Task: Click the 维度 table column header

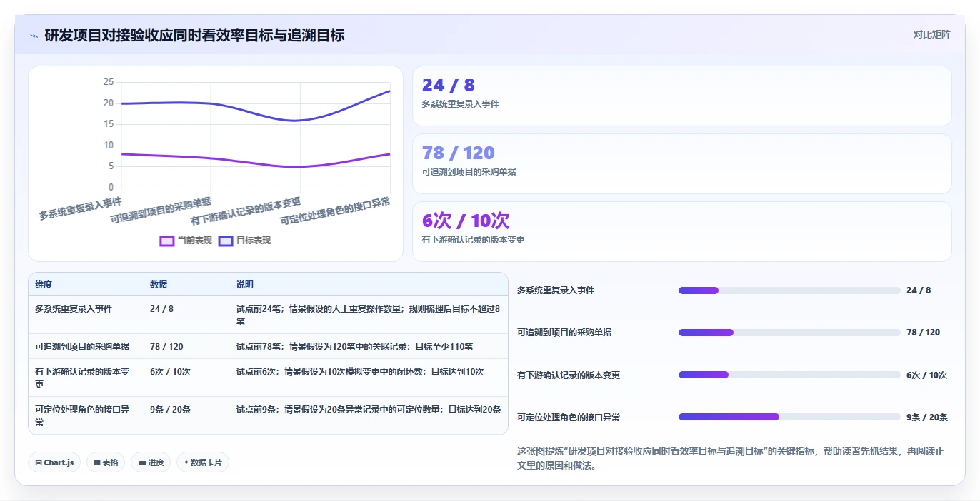Action: point(44,285)
